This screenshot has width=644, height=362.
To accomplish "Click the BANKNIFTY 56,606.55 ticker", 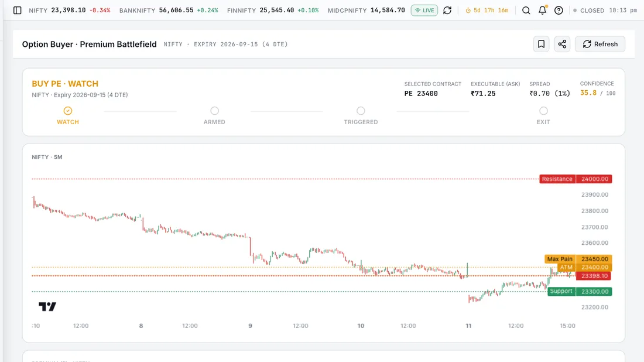I will [169, 11].
